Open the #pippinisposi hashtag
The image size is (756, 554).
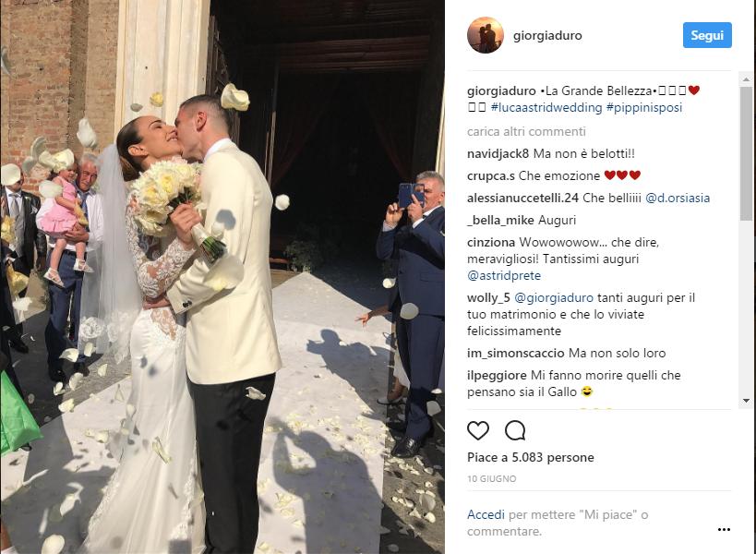click(x=644, y=107)
